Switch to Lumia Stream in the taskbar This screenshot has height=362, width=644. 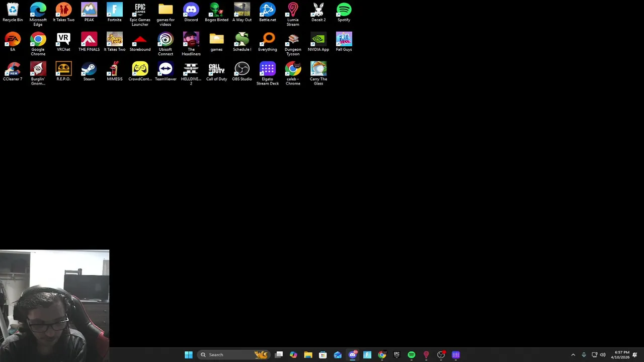point(426,355)
